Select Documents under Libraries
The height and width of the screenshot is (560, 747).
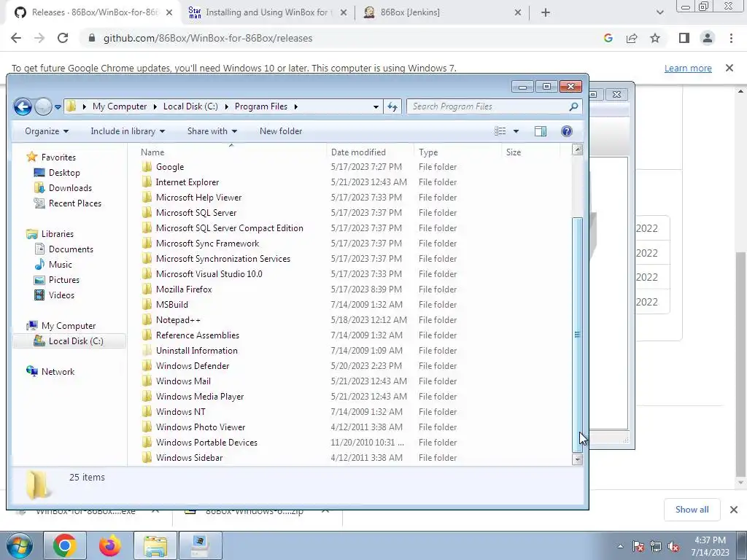coord(71,249)
